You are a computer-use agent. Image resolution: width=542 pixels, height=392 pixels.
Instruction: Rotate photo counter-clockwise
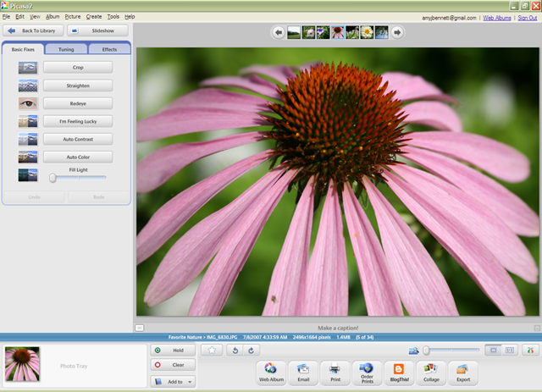[236, 350]
